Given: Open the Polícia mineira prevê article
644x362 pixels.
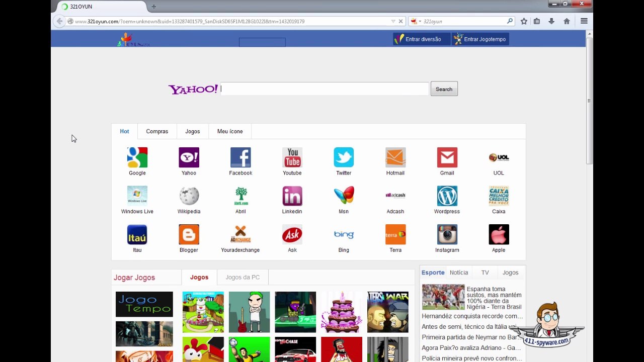Looking at the screenshot, I should pos(472,358).
